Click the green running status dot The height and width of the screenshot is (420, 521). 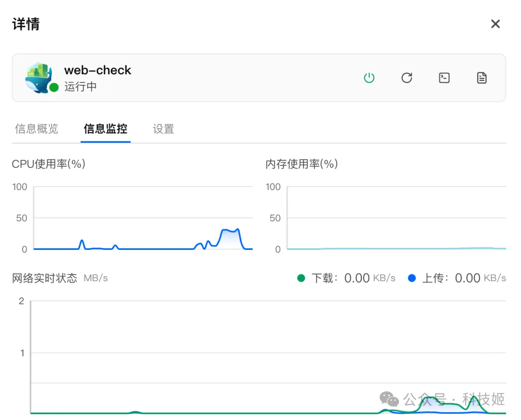pyautogui.click(x=54, y=87)
